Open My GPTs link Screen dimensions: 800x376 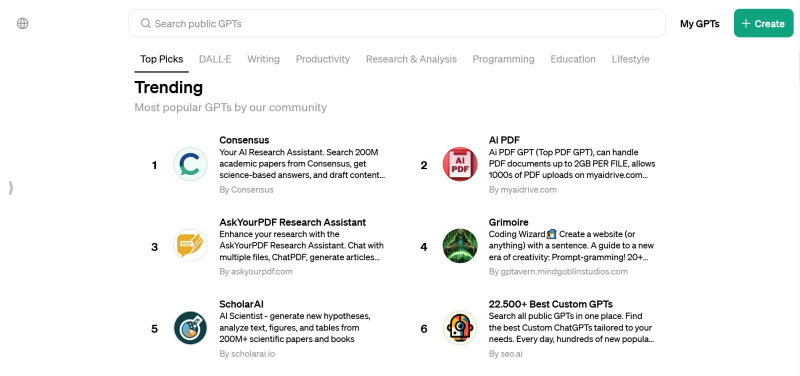tap(699, 23)
